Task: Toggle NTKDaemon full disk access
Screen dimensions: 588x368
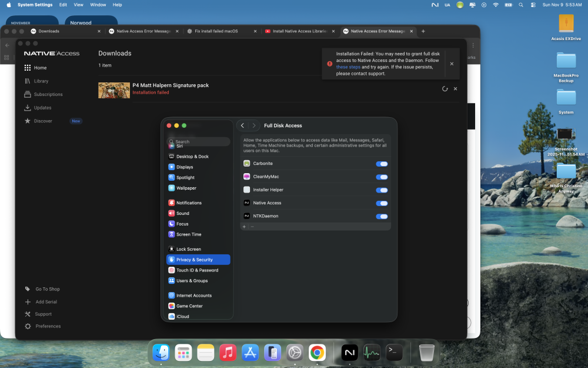Action: [x=382, y=216]
